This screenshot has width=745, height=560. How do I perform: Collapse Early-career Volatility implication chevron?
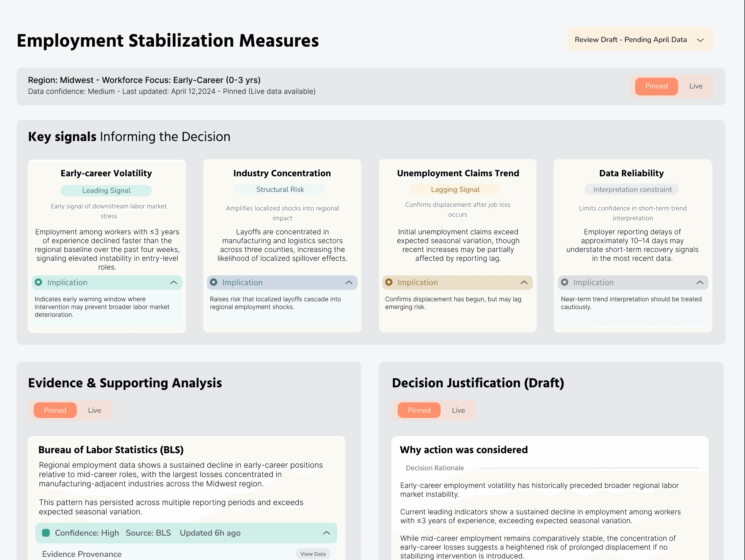tap(173, 282)
